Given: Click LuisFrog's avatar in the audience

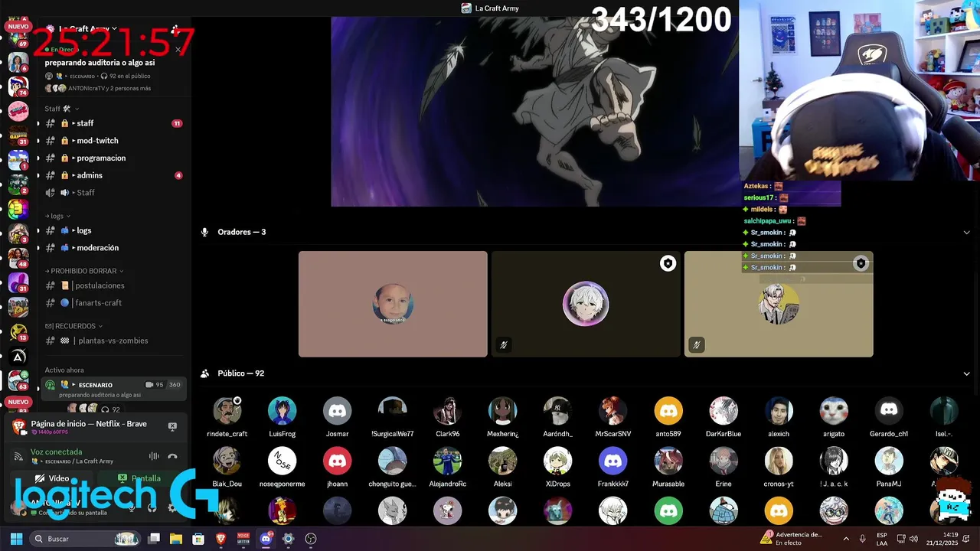Looking at the screenshot, I should pyautogui.click(x=282, y=411).
